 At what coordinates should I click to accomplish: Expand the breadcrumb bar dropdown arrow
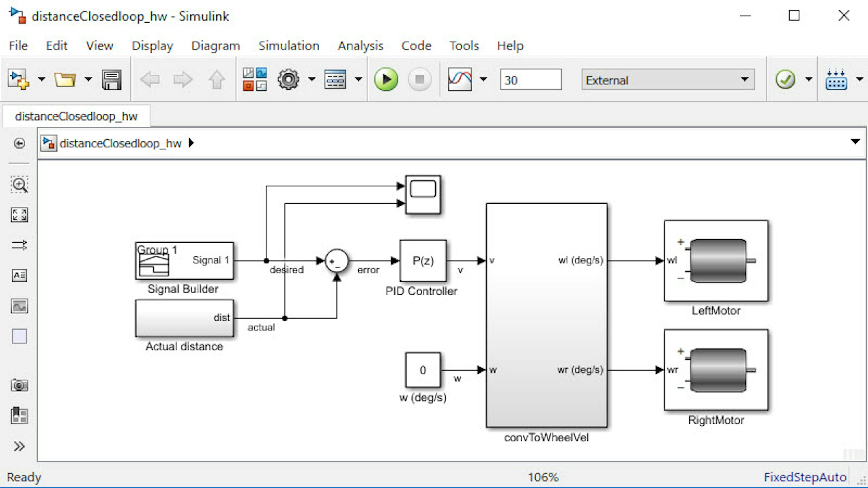click(855, 141)
